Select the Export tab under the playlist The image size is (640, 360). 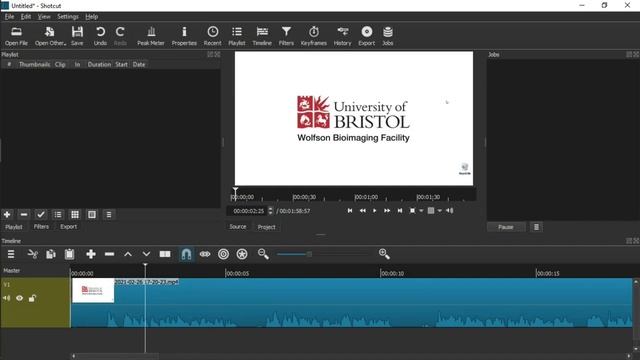tap(68, 227)
